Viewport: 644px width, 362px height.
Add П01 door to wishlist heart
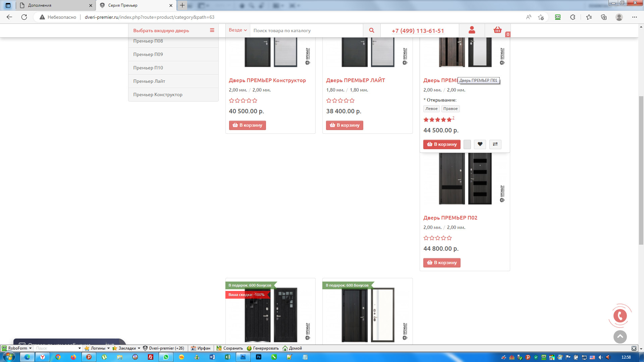click(480, 144)
